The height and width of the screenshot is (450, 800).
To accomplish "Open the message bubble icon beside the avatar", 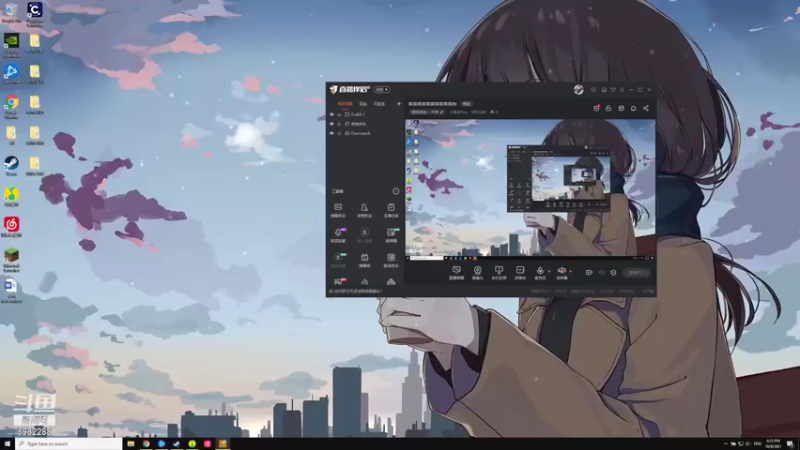I will coord(593,90).
